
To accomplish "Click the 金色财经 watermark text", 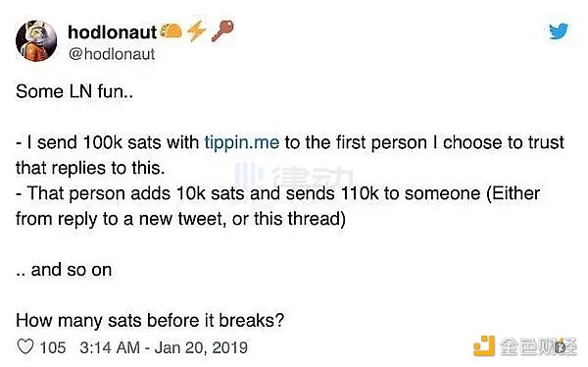I will point(538,346).
